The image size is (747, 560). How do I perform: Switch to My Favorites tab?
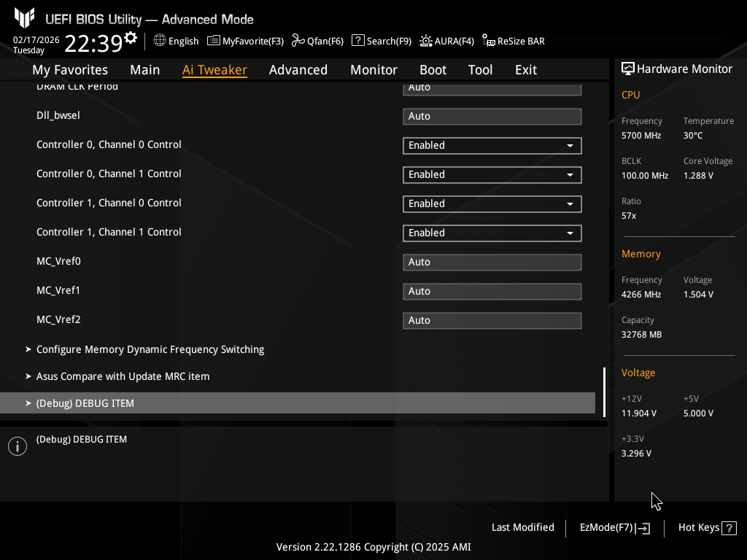point(70,69)
